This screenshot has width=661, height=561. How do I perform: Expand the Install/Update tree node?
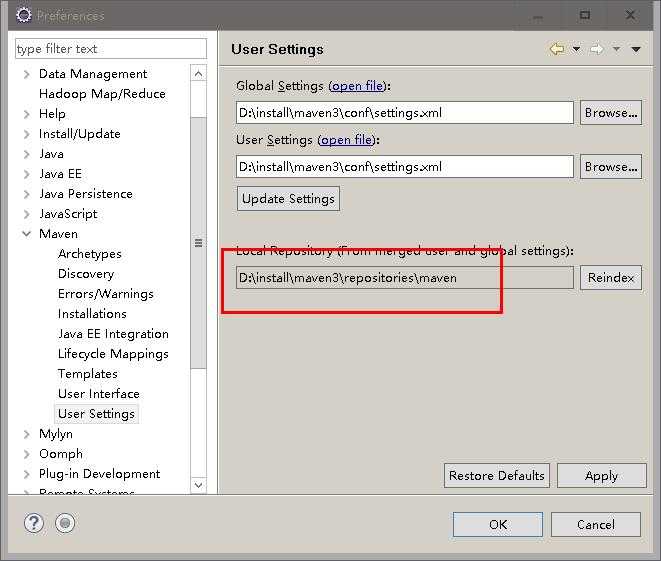27,134
